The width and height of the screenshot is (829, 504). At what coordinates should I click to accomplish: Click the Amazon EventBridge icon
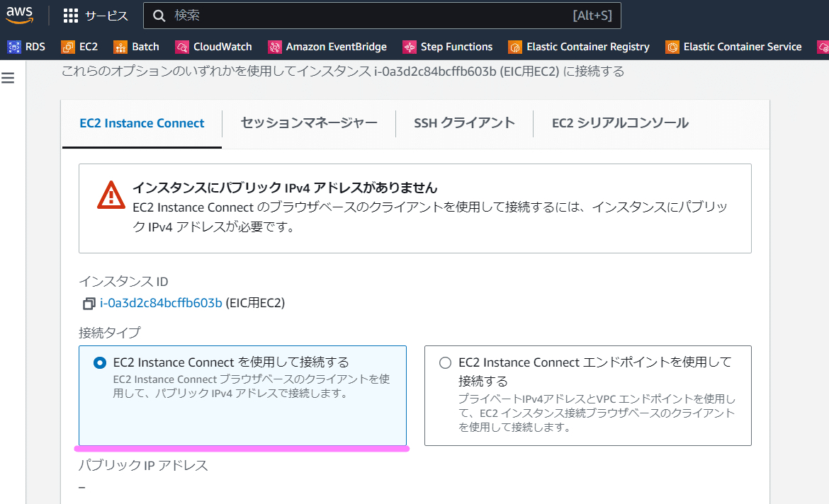point(274,47)
